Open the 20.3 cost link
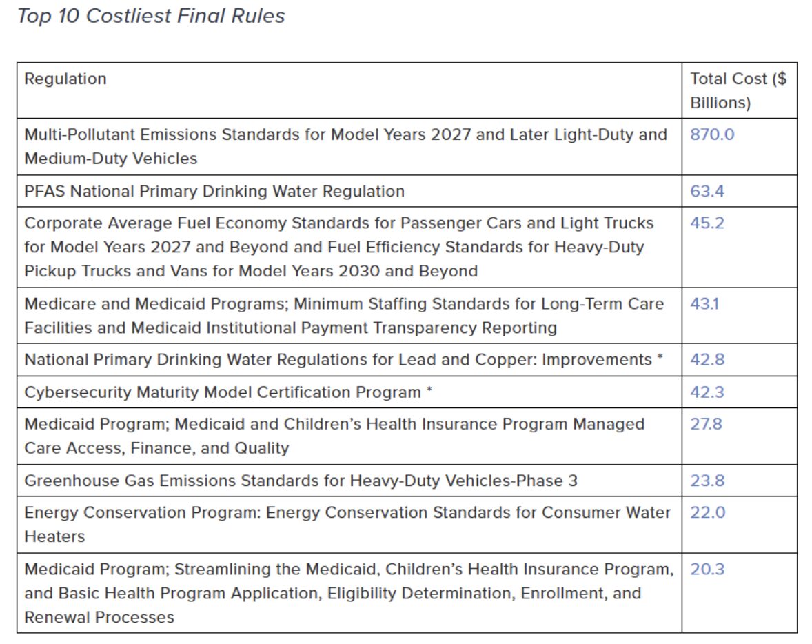This screenshot has height=644, width=812. (707, 570)
